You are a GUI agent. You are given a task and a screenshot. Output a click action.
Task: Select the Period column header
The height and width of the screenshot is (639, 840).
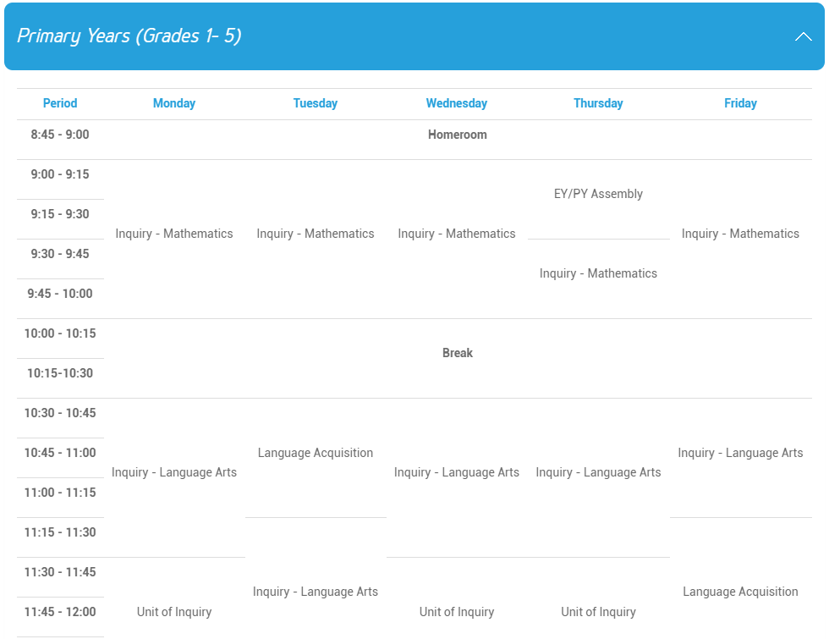point(60,103)
